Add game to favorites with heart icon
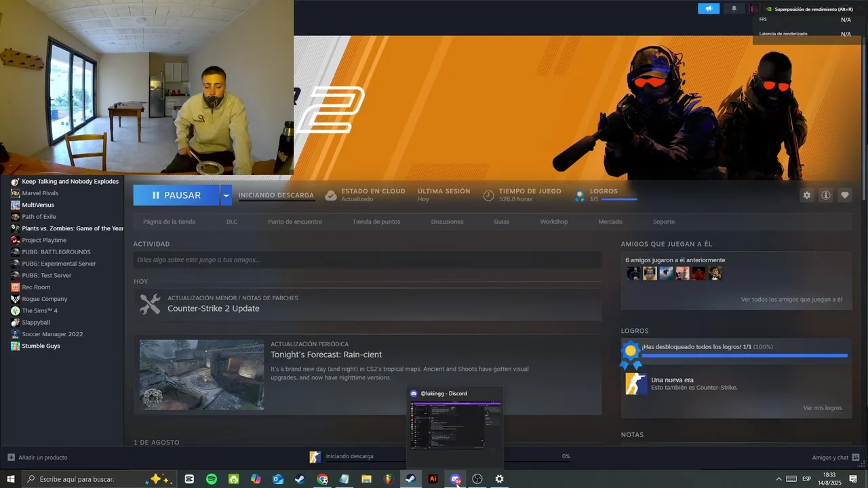Image resolution: width=868 pixels, height=488 pixels. (845, 195)
